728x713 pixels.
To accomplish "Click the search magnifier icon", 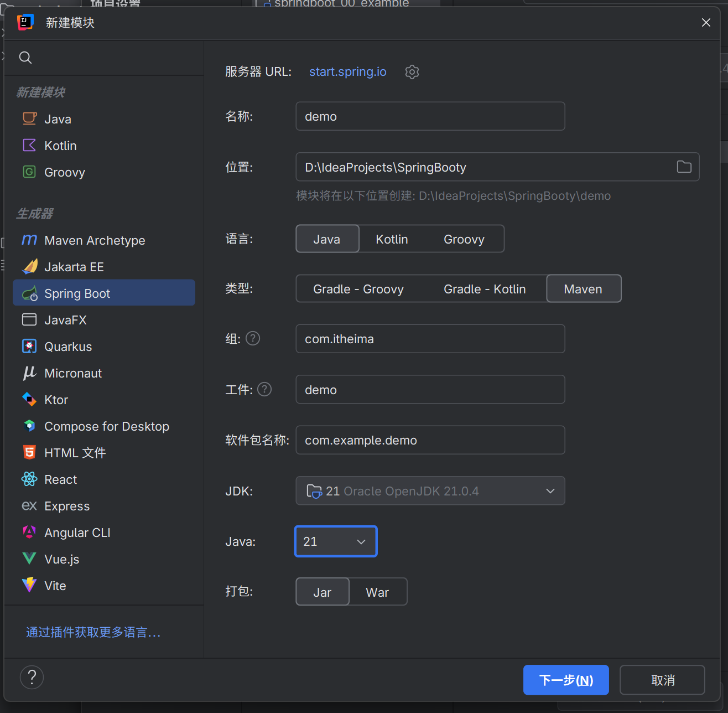I will (x=25, y=58).
